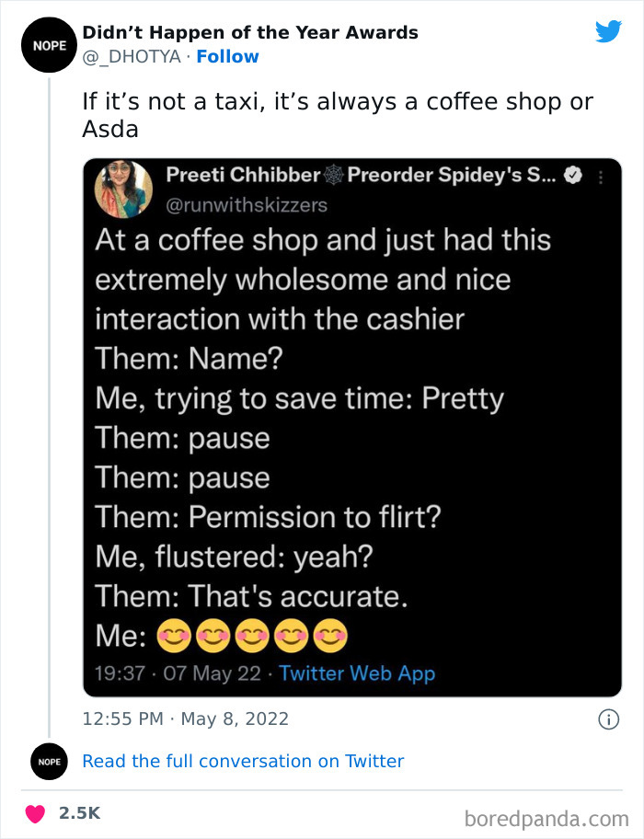Image resolution: width=644 pixels, height=839 pixels.
Task: Click the "Didn't Happen of the Year Awards" name
Action: [x=249, y=32]
